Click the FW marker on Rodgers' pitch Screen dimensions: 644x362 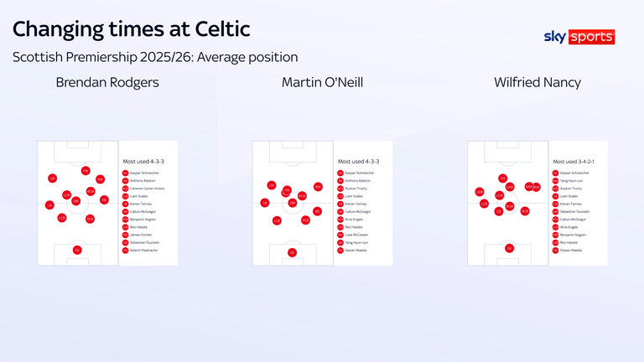[86, 171]
